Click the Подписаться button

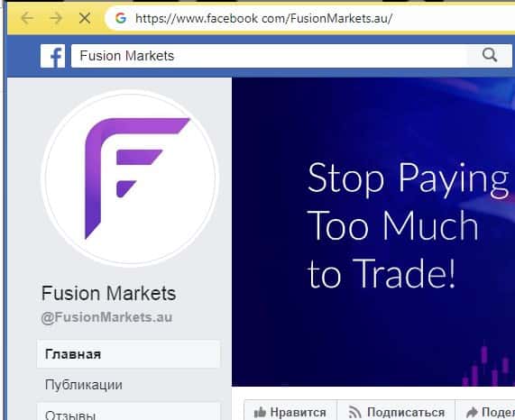396,411
